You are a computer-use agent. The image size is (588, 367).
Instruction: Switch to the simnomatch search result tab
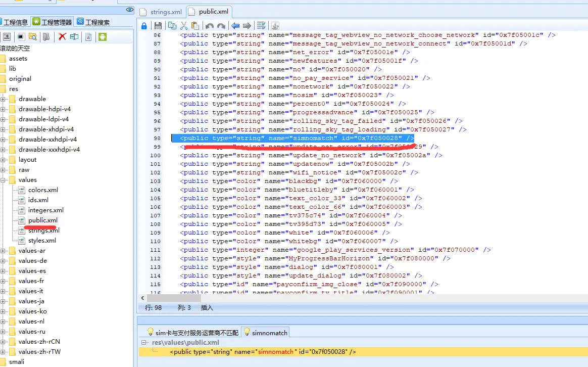266,333
